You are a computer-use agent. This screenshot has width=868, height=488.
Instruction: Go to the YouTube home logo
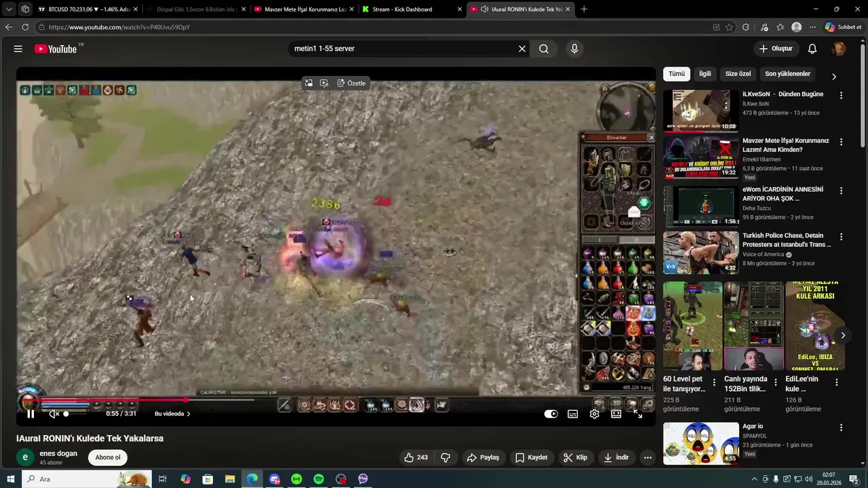(x=56, y=49)
